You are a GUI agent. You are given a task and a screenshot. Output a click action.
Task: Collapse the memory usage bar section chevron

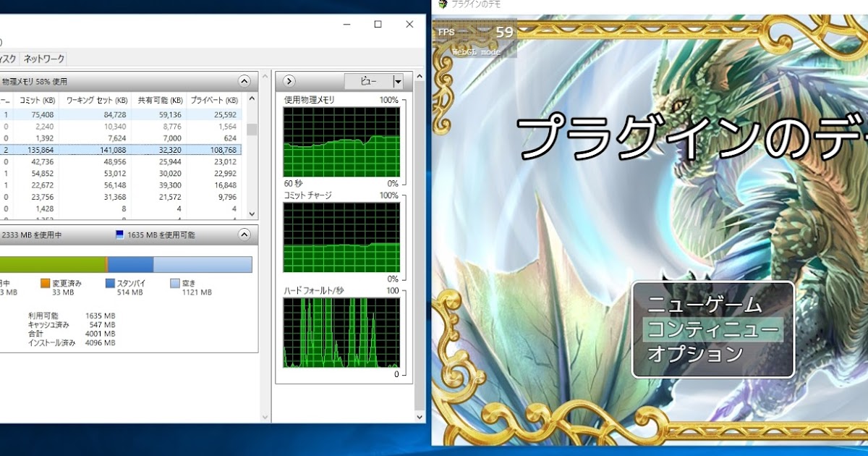(244, 235)
